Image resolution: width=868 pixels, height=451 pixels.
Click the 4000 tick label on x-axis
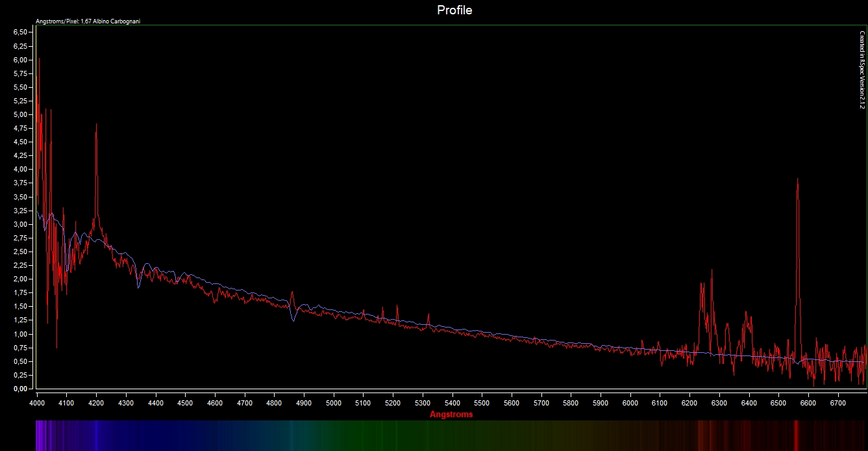(x=37, y=403)
